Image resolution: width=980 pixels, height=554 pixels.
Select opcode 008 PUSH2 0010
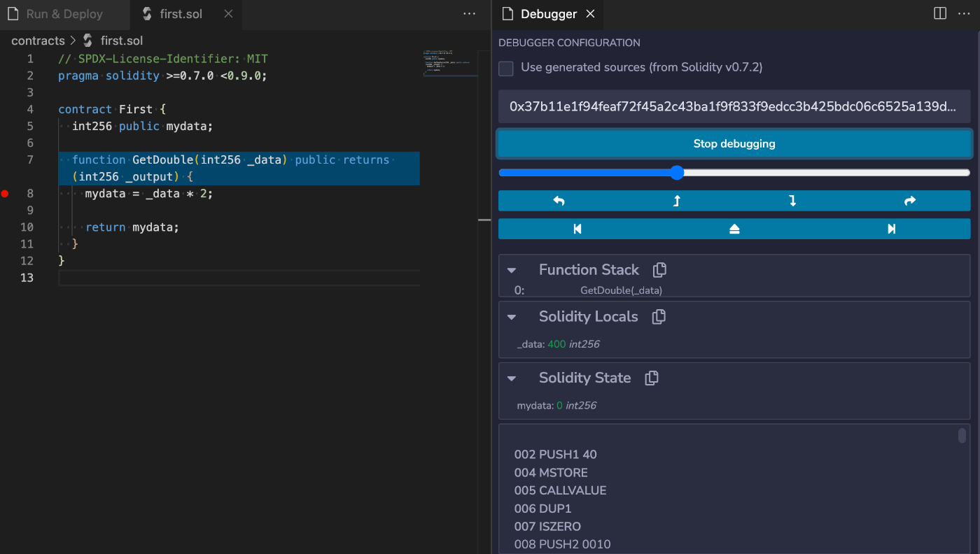(x=562, y=544)
